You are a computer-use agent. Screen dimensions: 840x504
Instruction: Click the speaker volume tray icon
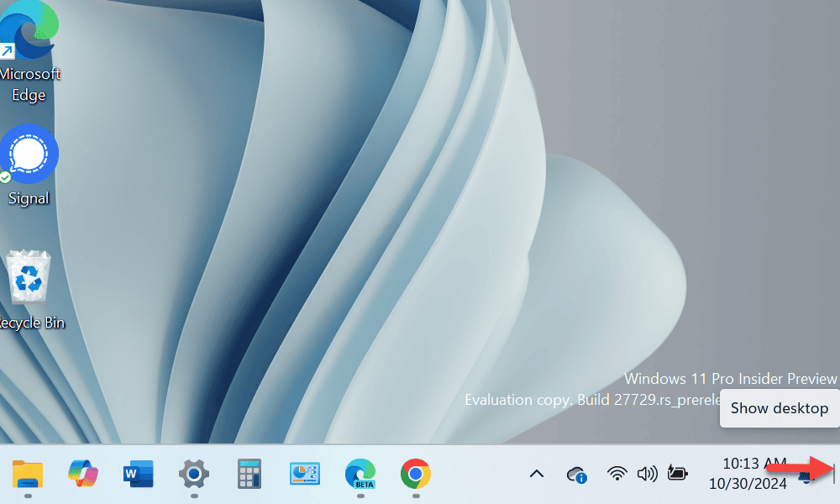pyautogui.click(x=647, y=474)
